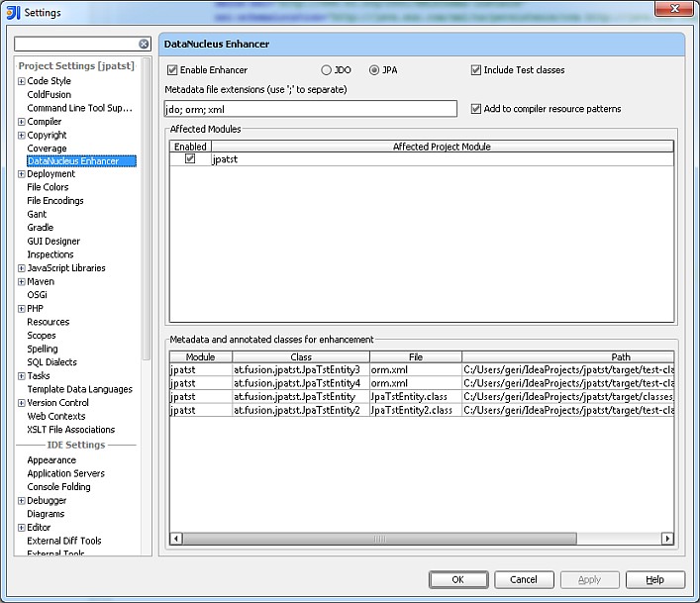Select Coverage in settings tree

pyautogui.click(x=47, y=149)
